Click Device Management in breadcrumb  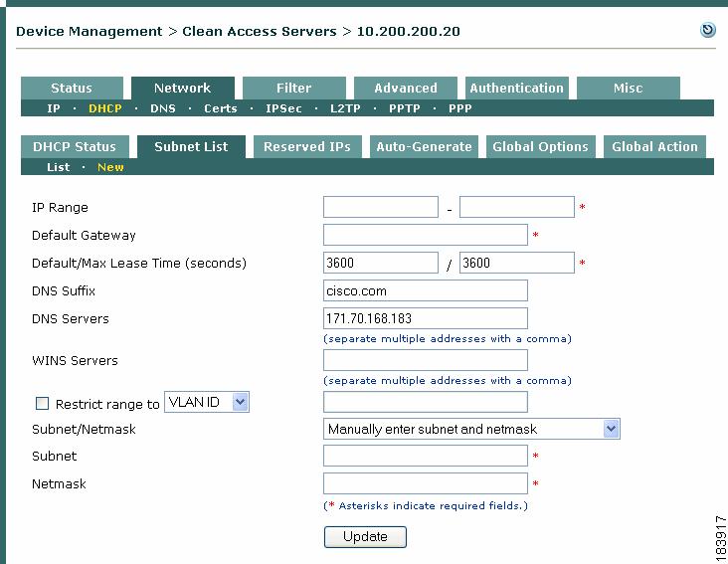[90, 32]
